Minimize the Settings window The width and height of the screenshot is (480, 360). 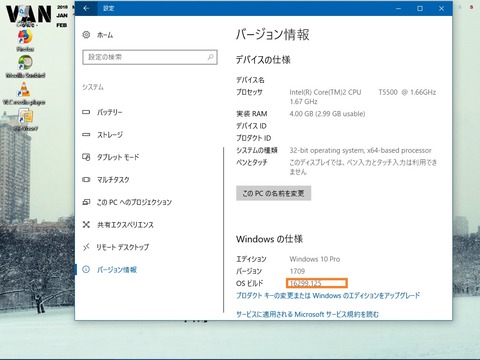tap(398, 8)
